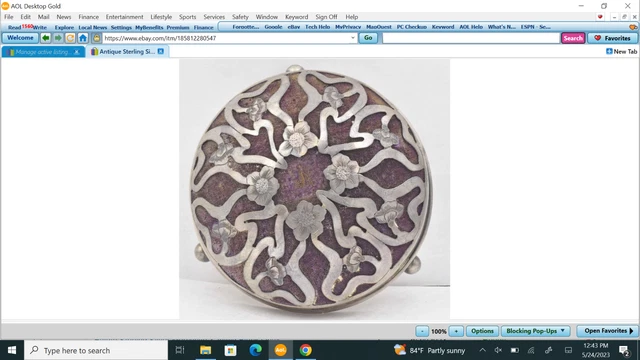The image size is (640, 360).
Task: Open the Favorites button
Action: point(612,38)
